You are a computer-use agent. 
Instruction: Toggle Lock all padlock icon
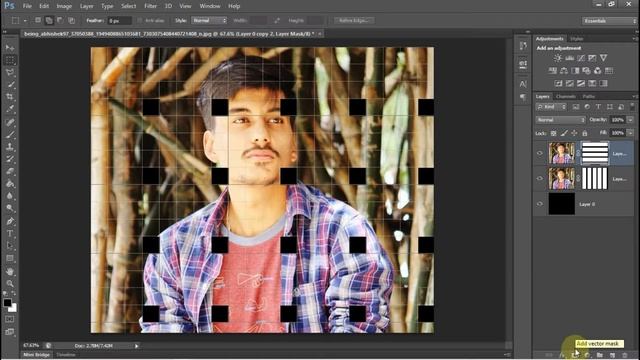(x=584, y=133)
